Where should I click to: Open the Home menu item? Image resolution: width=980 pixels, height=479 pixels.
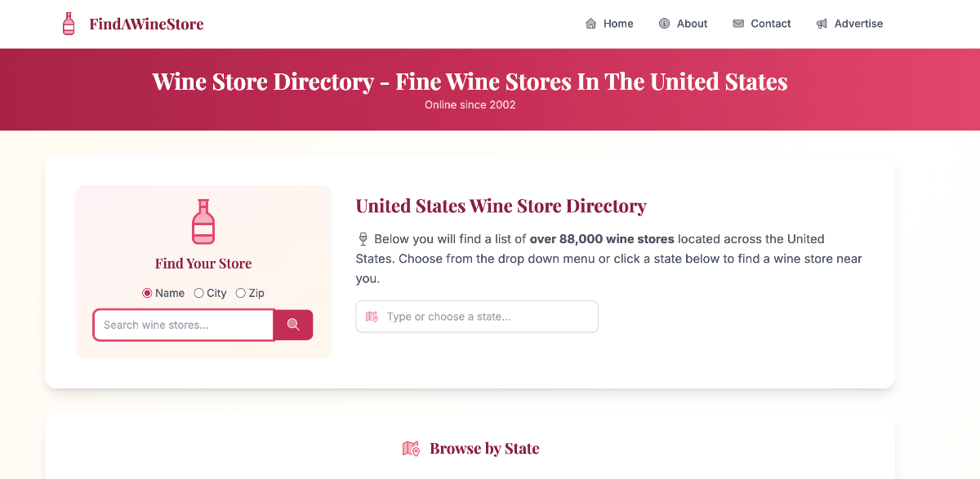point(617,24)
